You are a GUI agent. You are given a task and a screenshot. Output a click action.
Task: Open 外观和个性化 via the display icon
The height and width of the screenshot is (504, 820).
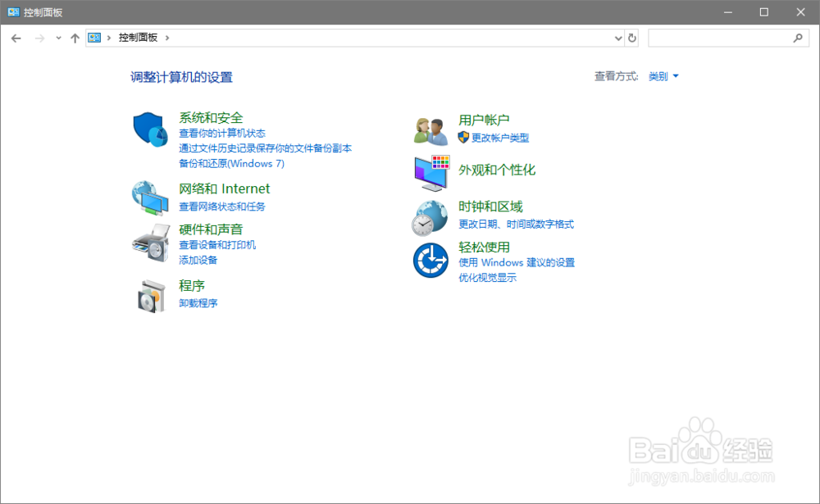point(430,172)
